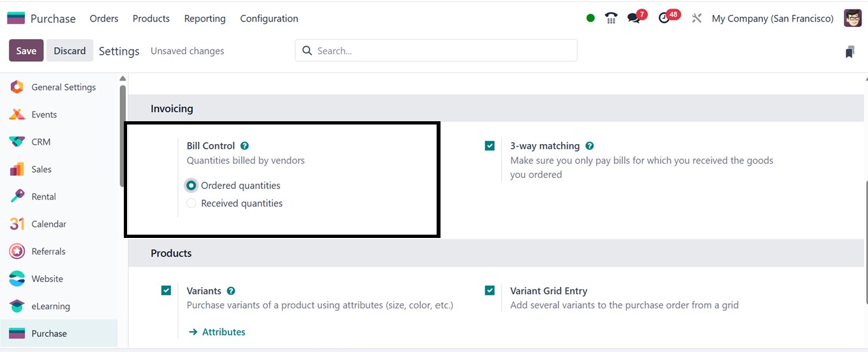
Task: Click the user avatar picture
Action: click(x=852, y=18)
